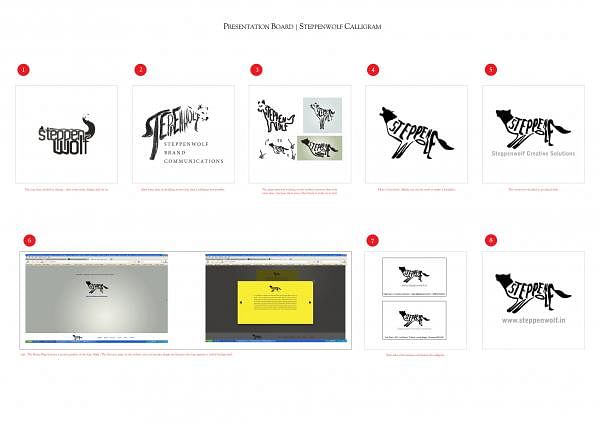Click the dim tab above the yellow panel
This screenshot has height=423, width=600.
pyautogui.click(x=277, y=274)
